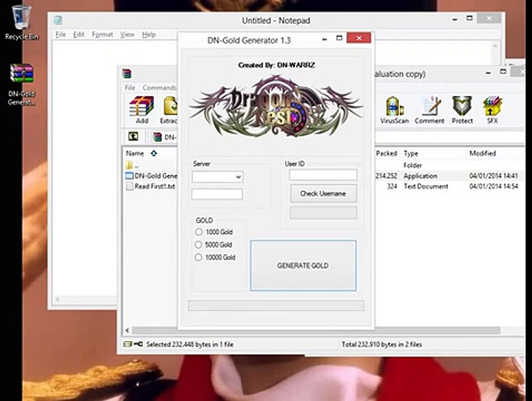The width and height of the screenshot is (532, 401).
Task: Select the 10000 Gold radio button
Action: point(199,257)
